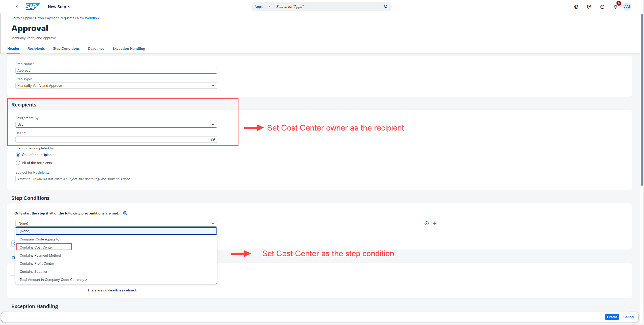Screen dimensions: 644x325
Task: Edit the Step Name field
Action: (x=116, y=70)
